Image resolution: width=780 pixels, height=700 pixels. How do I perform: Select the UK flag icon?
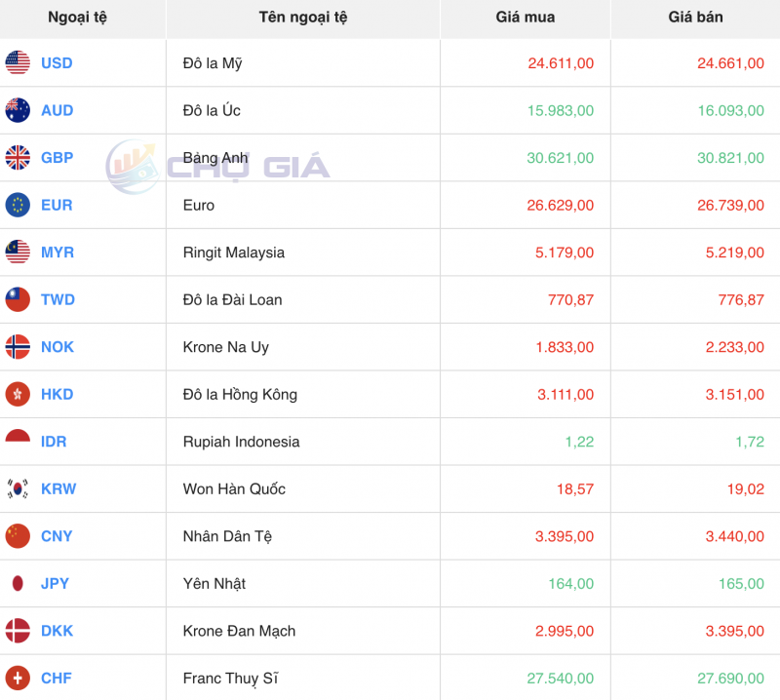pos(18,158)
